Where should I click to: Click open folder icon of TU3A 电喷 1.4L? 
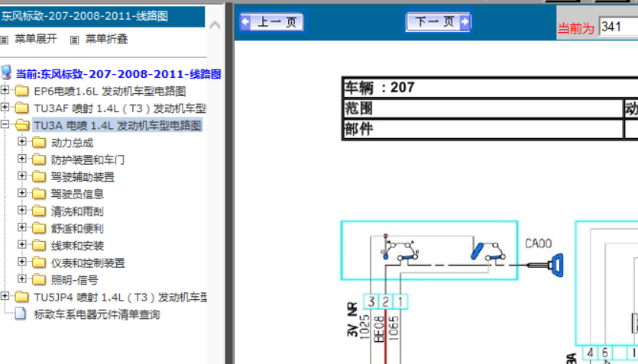(x=22, y=124)
